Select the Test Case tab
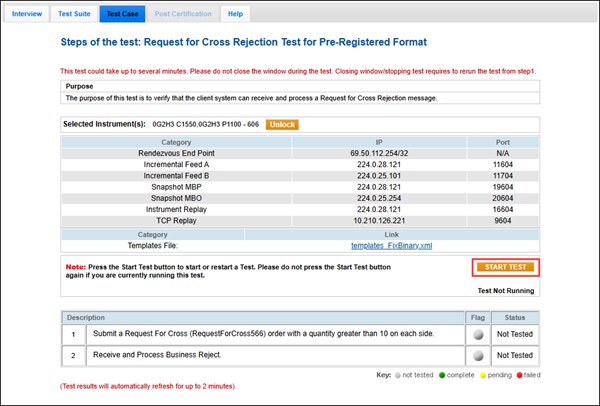This screenshot has width=600, height=406. (122, 14)
